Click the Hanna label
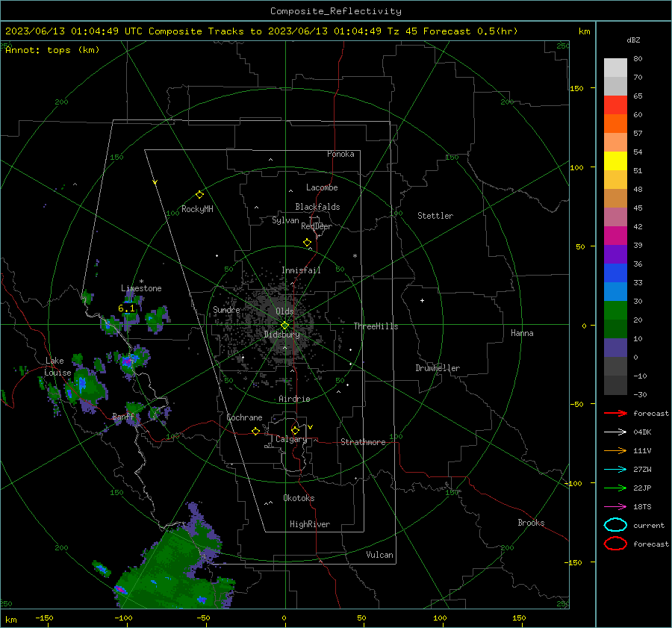This screenshot has width=672, height=628. pyautogui.click(x=522, y=333)
